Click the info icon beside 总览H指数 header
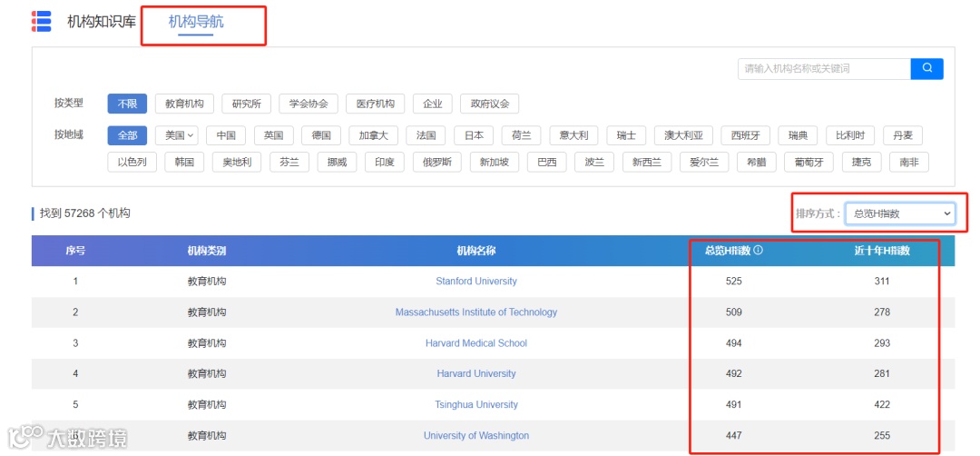Image resolution: width=980 pixels, height=456 pixels. [758, 251]
